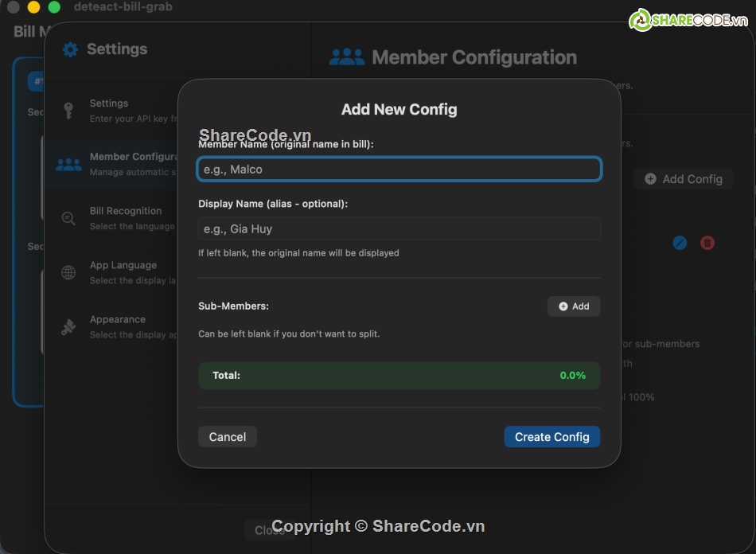Click the Close button under the settings sidebar

(x=269, y=530)
